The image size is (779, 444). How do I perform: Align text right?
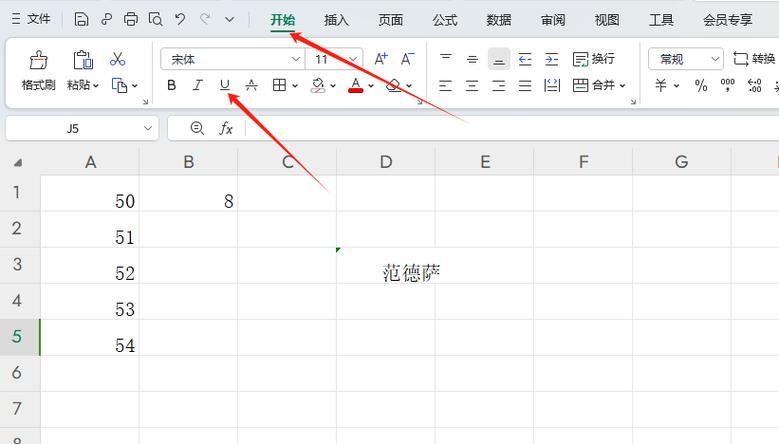[499, 85]
